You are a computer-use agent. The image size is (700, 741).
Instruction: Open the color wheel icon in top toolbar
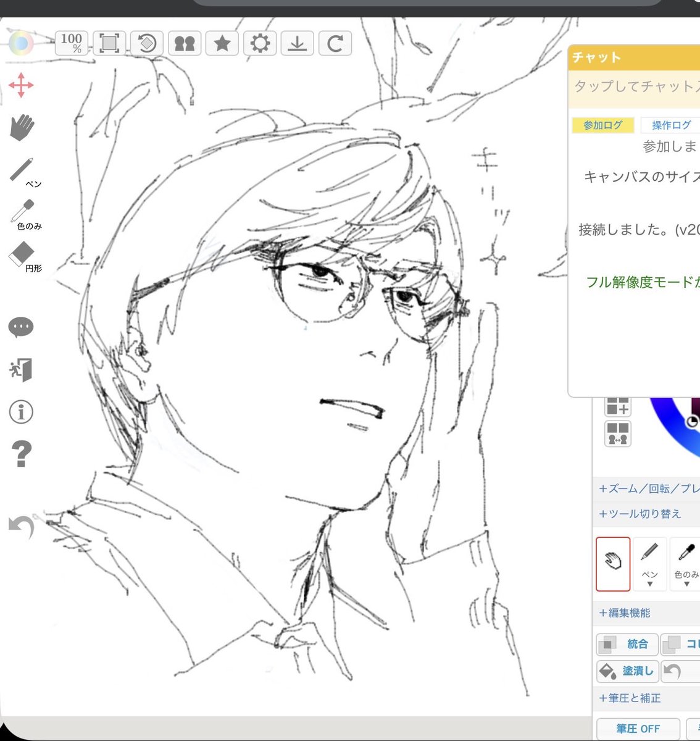[x=21, y=43]
